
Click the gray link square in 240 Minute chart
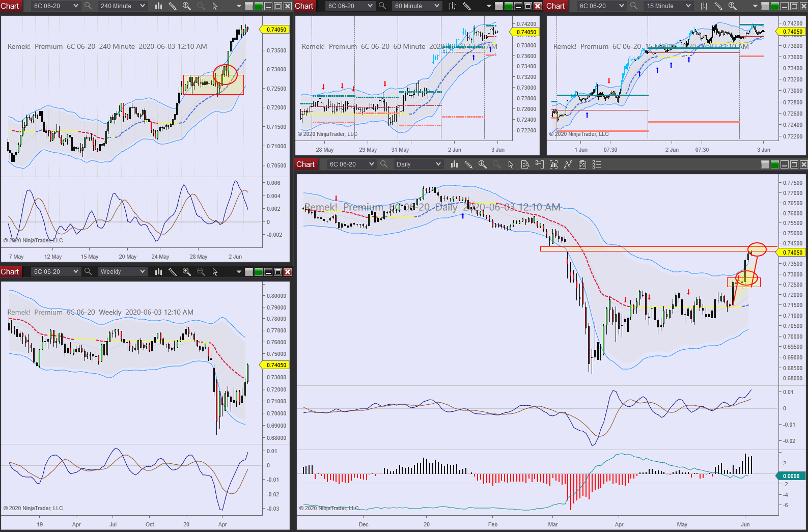(249, 6)
